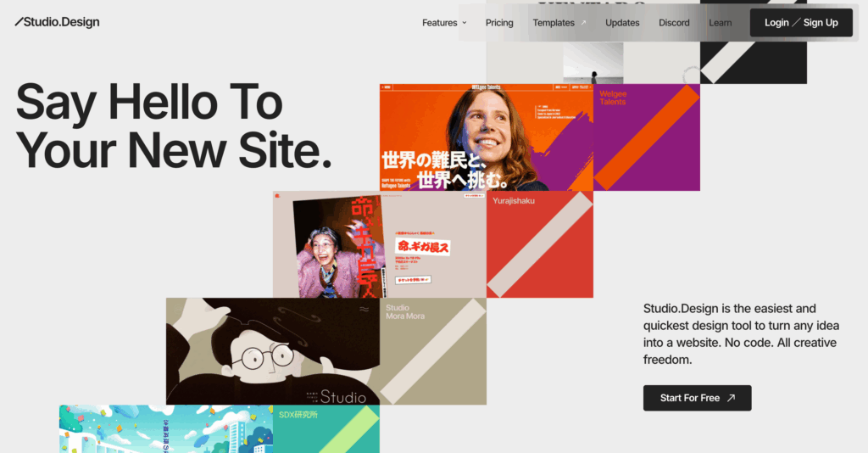Click the external arrow icon beside Templates
Image resolution: width=868 pixels, height=453 pixels.
click(x=583, y=23)
